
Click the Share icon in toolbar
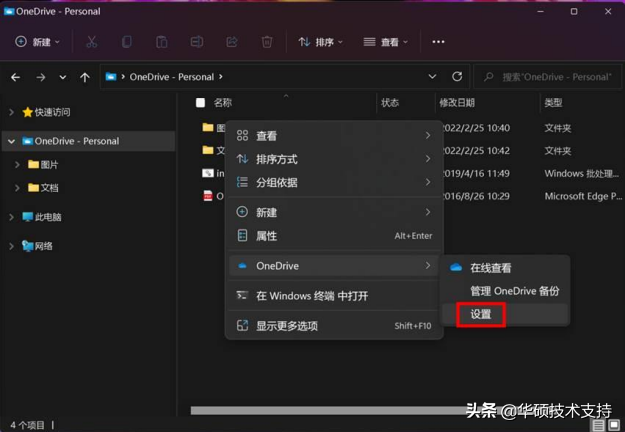tap(232, 41)
